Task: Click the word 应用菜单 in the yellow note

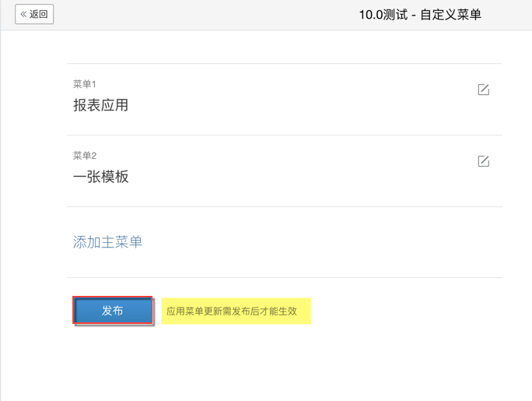Action: coord(184,311)
